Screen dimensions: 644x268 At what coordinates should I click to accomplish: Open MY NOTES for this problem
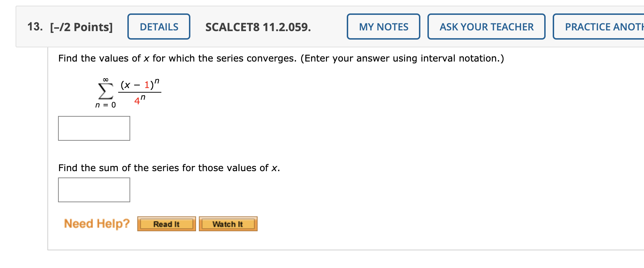pyautogui.click(x=383, y=27)
